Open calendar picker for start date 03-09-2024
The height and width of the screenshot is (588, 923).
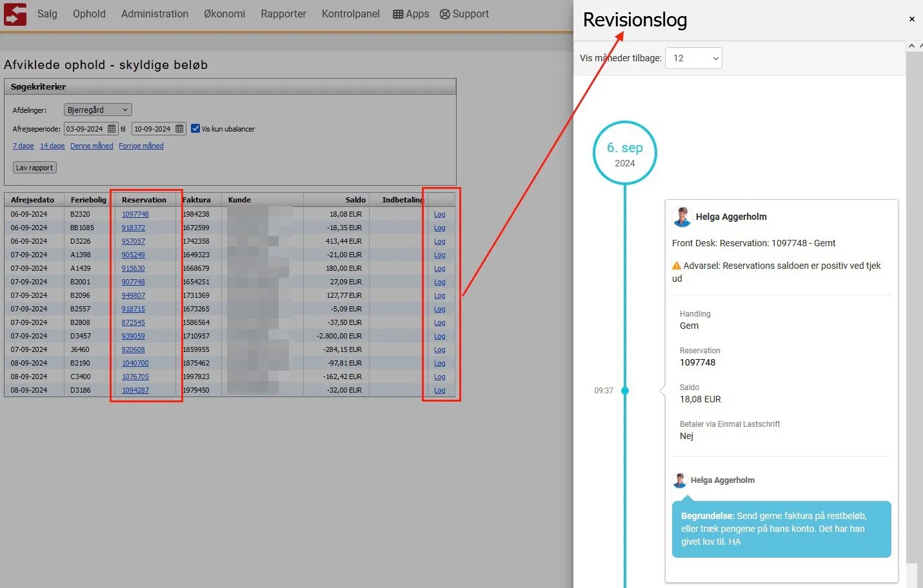coord(112,129)
